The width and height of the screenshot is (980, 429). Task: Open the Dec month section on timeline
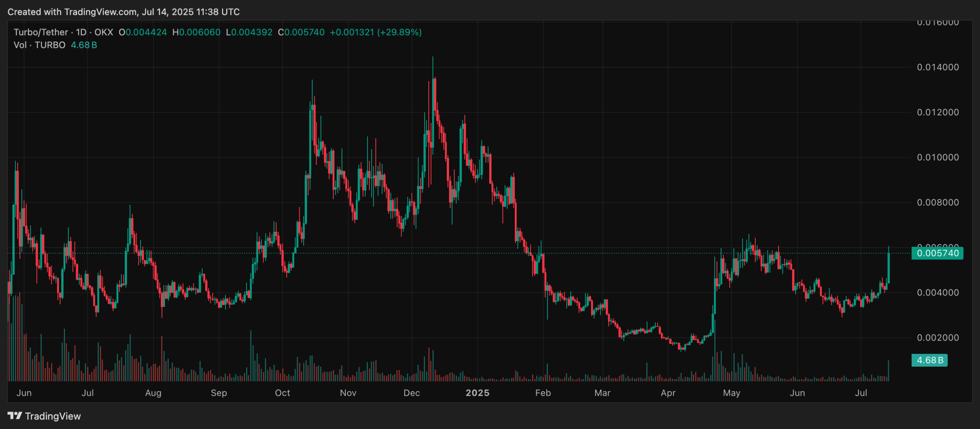(412, 393)
